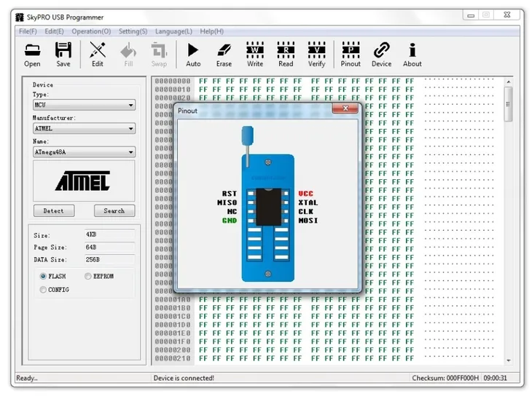The width and height of the screenshot is (532, 399).
Task: Click the CLK pin label
Action: [x=305, y=212]
